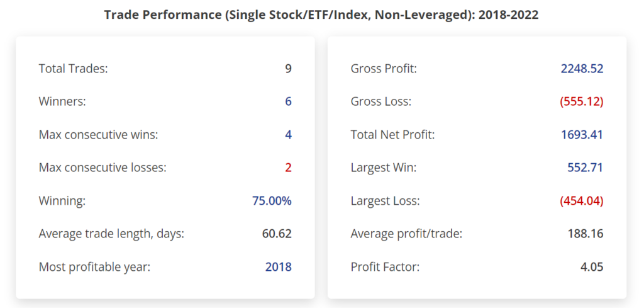Click the "Most profitable year:" label
This screenshot has height=308, width=644.
[94, 267]
